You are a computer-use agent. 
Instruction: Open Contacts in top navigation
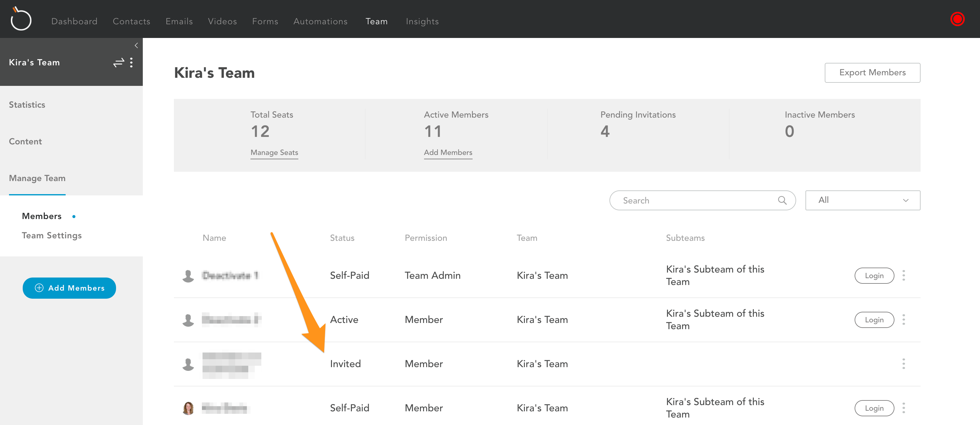(131, 21)
